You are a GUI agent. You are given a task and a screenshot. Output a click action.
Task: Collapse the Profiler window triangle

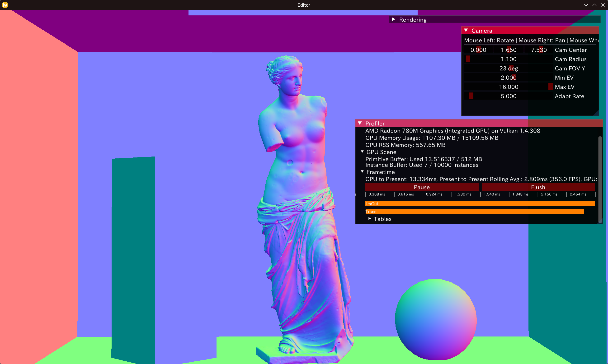click(x=360, y=123)
